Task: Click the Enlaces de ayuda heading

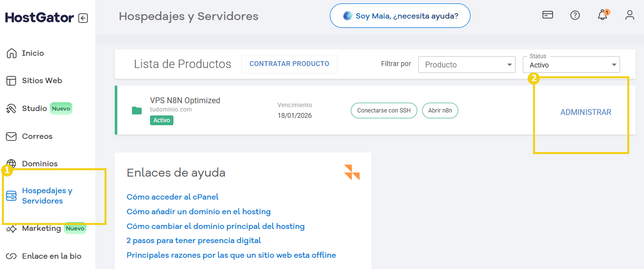Action: tap(176, 173)
